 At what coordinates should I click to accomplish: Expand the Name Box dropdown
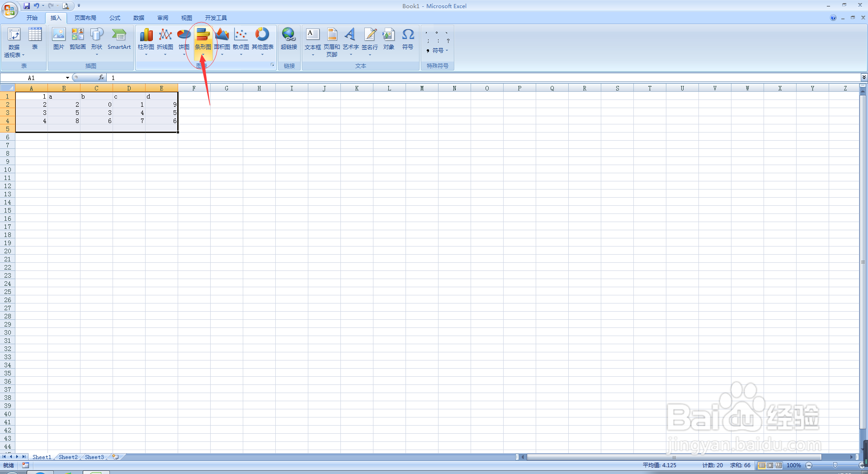pos(67,78)
